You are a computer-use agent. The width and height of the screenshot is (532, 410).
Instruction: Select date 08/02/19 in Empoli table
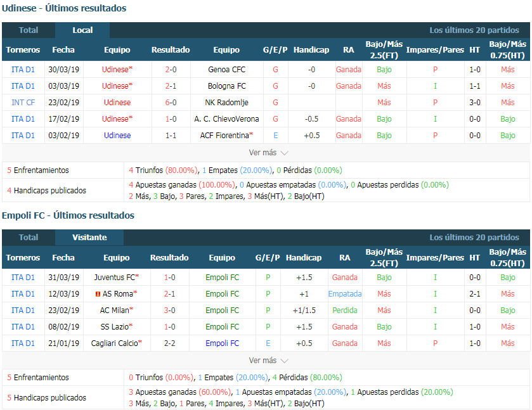pos(64,327)
